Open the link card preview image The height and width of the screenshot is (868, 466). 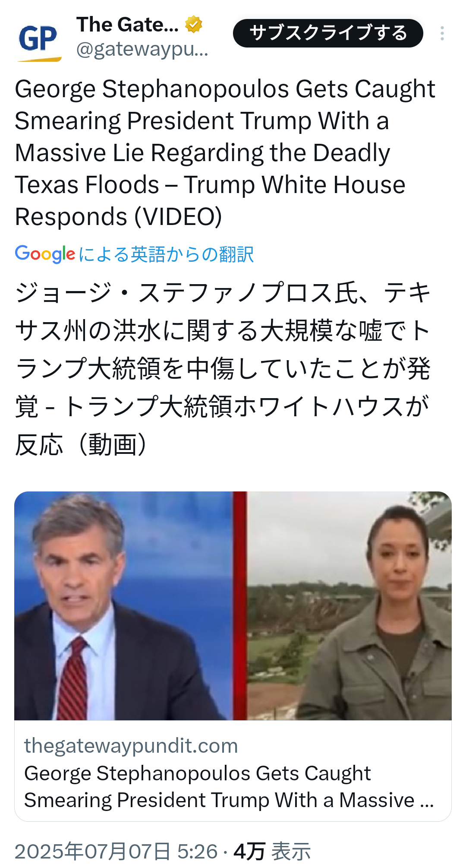coord(233,605)
